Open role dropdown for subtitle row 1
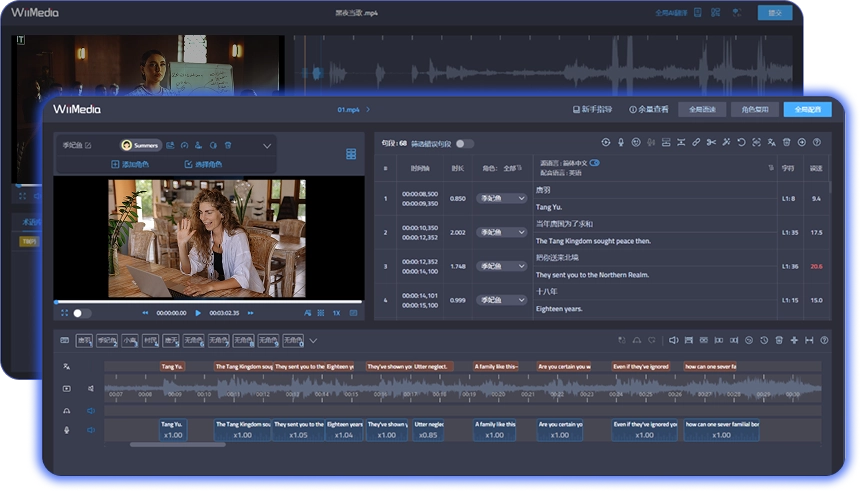Image resolution: width=861 pixels, height=491 pixels. point(501,198)
